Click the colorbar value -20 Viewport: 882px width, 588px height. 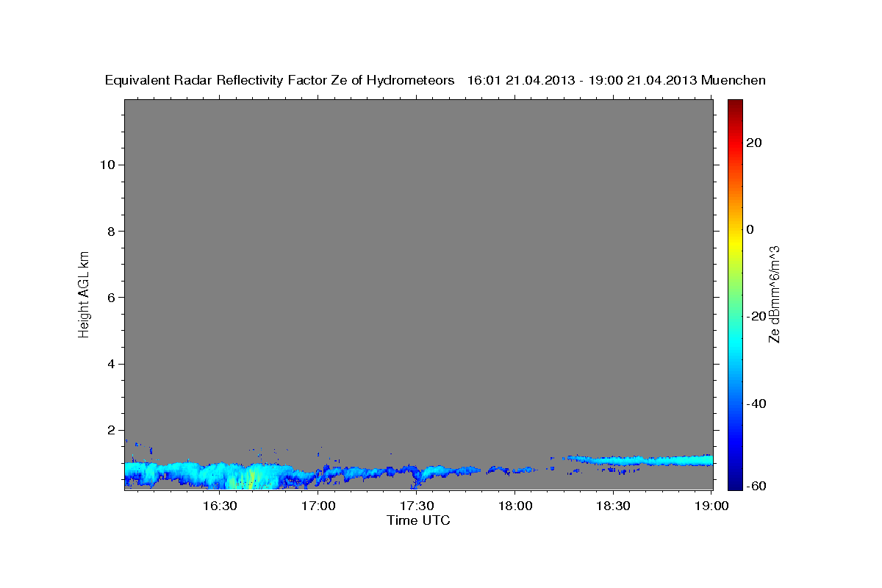pos(756,316)
